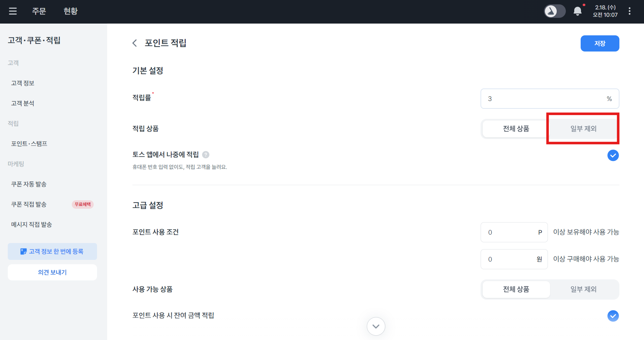Toggle the dark mode switch in header
The width and height of the screenshot is (644, 340).
555,11
